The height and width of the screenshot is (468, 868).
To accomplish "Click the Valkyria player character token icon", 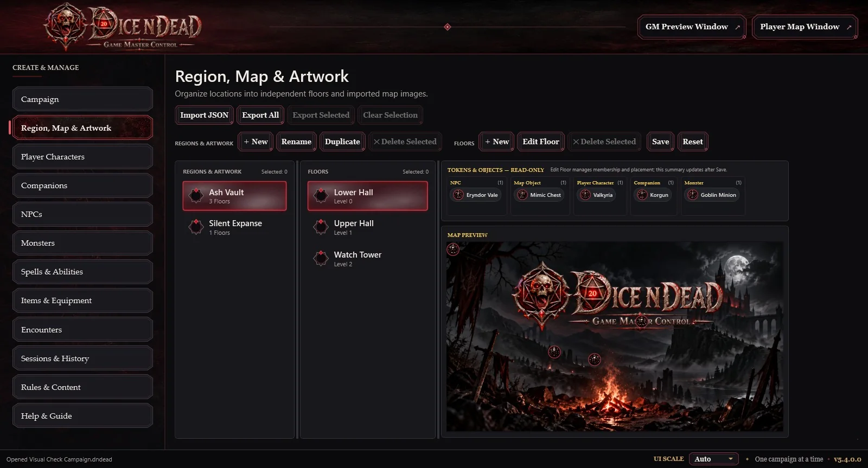I will 585,195.
